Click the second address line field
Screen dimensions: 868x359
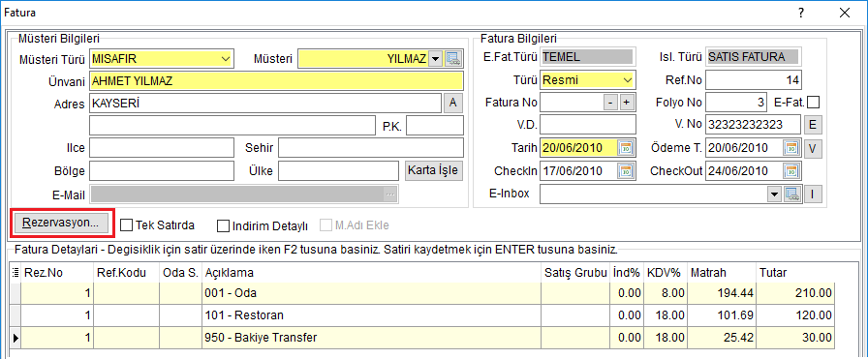pyautogui.click(x=232, y=126)
